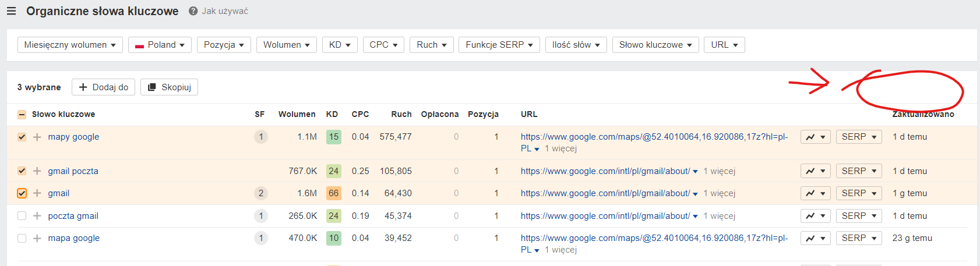
Task: Sort by the Ruch column header
Action: pyautogui.click(x=401, y=115)
